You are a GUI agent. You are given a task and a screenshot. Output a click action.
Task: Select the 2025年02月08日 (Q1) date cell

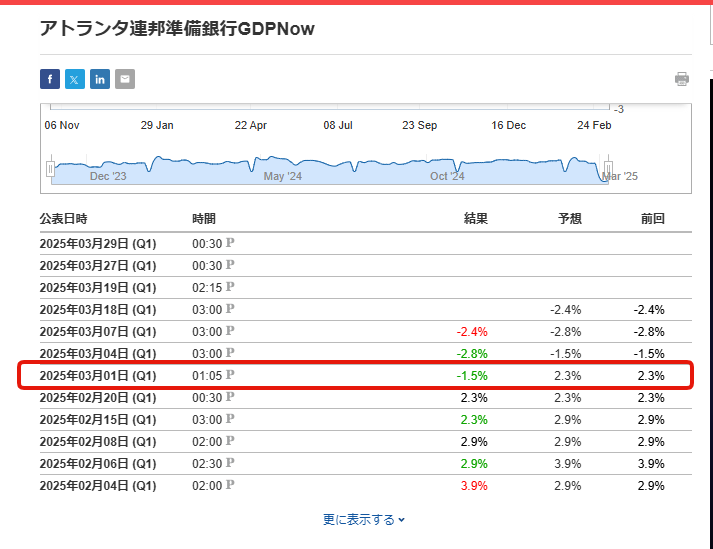click(x=98, y=442)
